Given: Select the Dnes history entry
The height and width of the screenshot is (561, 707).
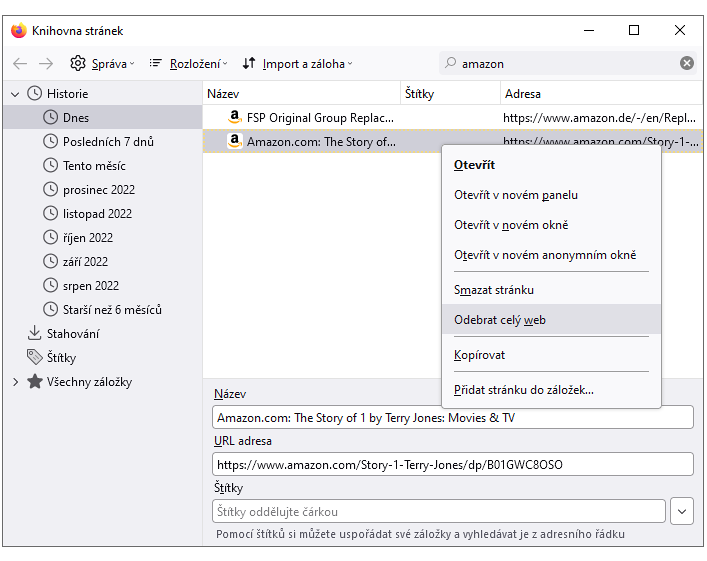Looking at the screenshot, I should point(103,117).
